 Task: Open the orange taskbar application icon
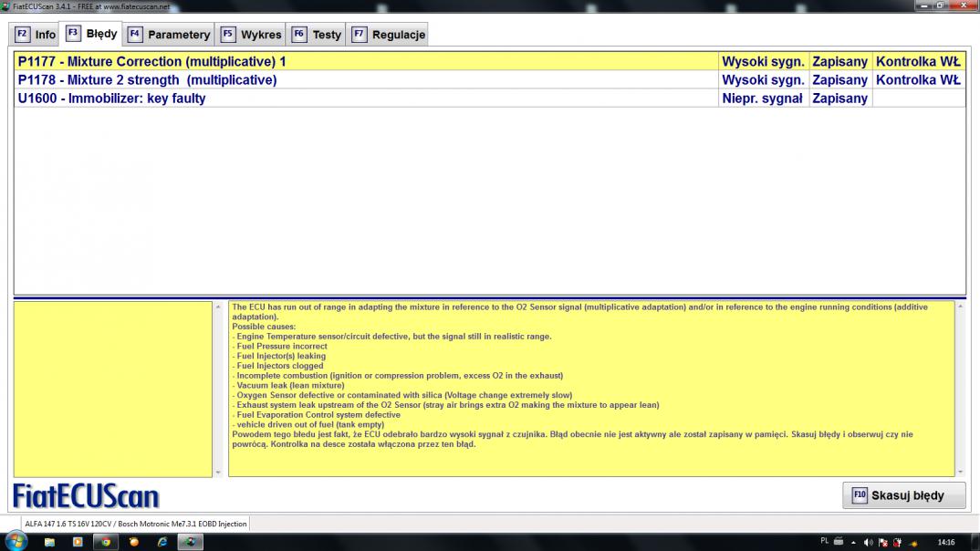(x=134, y=542)
